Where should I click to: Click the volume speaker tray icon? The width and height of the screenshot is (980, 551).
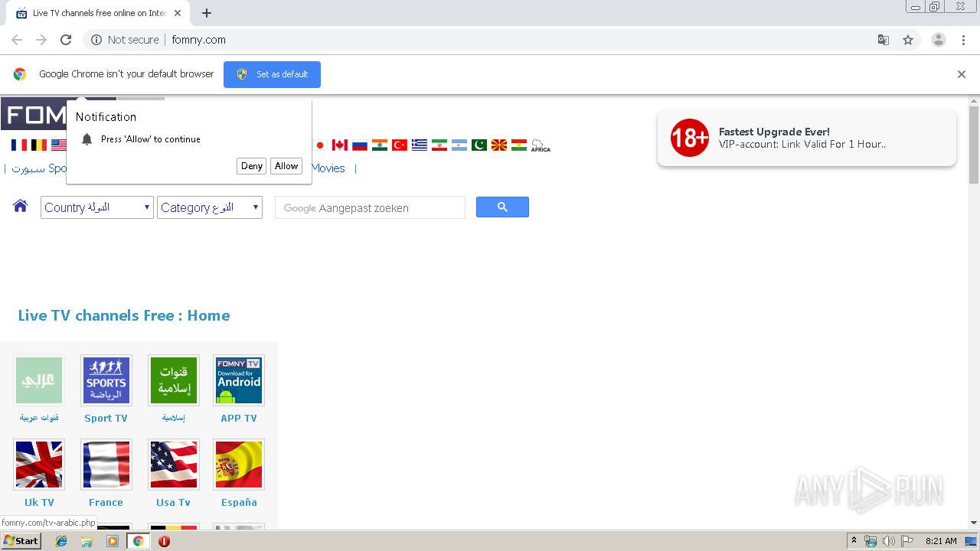888,541
